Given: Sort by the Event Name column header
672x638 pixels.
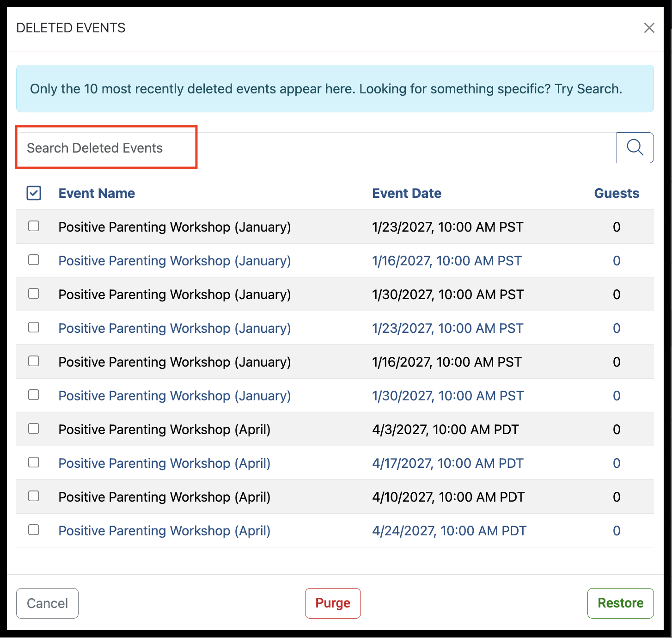Looking at the screenshot, I should tap(97, 193).
